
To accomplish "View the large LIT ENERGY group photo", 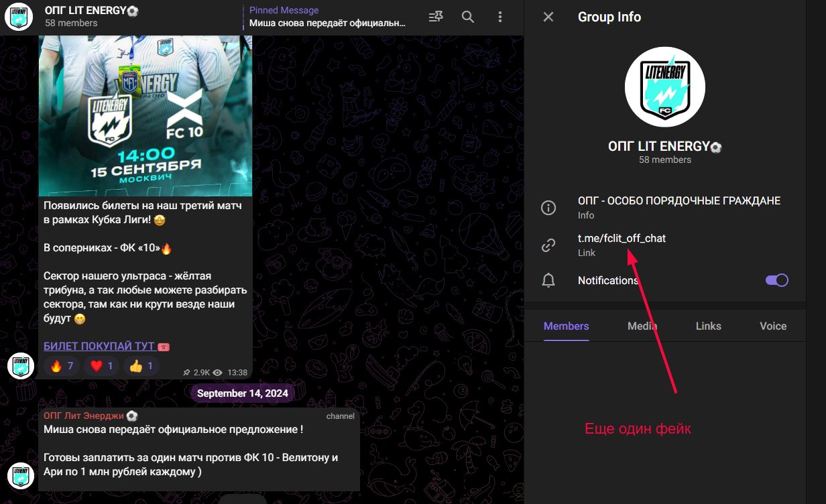I will tap(665, 87).
